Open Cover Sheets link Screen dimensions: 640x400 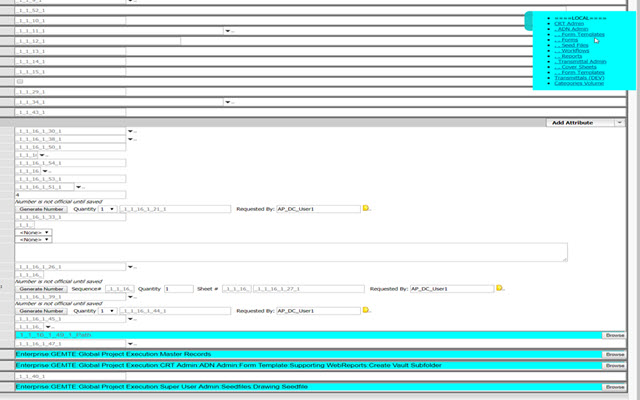575,67
